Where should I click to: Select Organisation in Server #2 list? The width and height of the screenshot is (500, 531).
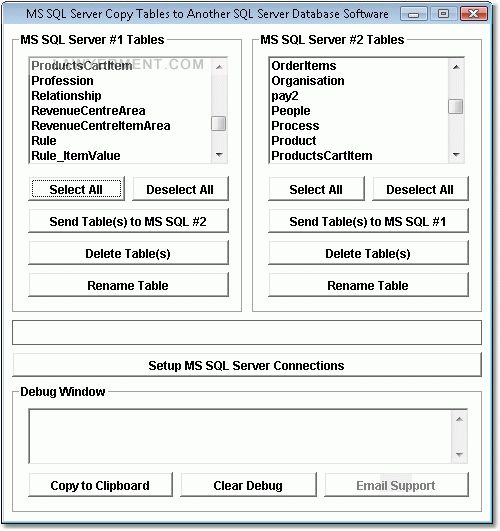(x=359, y=81)
